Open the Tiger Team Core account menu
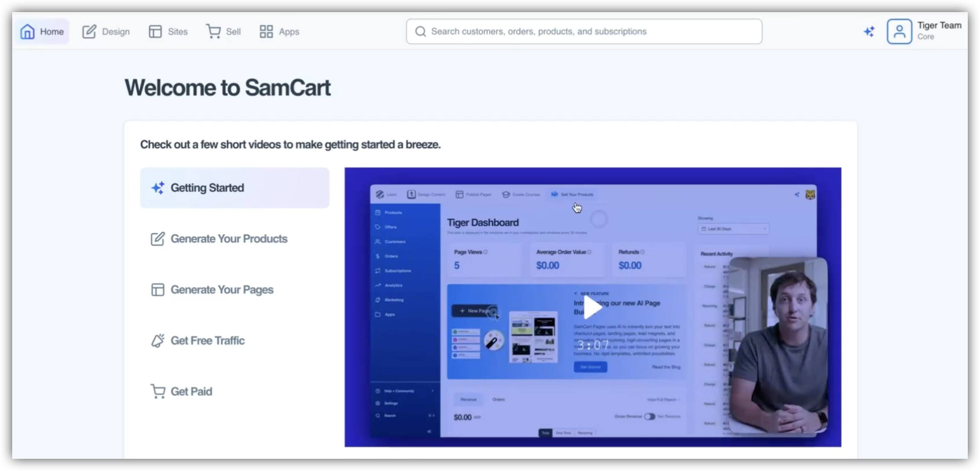Viewport: 980px width, 471px height. [x=939, y=30]
